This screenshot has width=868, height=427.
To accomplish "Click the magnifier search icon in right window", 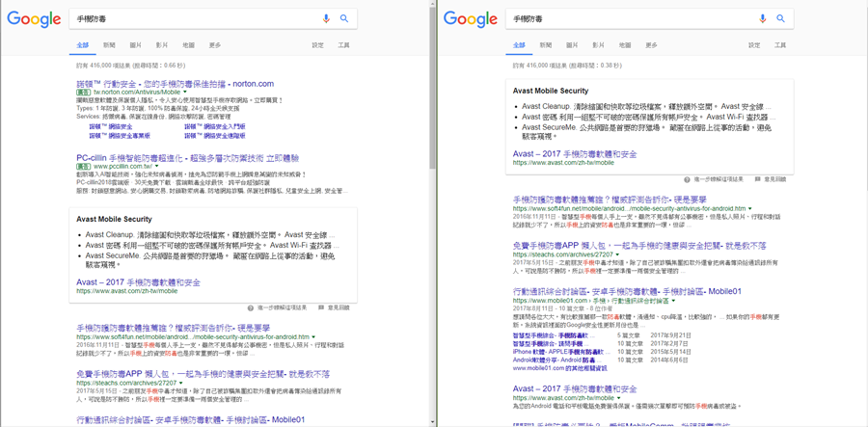I will pyautogui.click(x=781, y=18).
